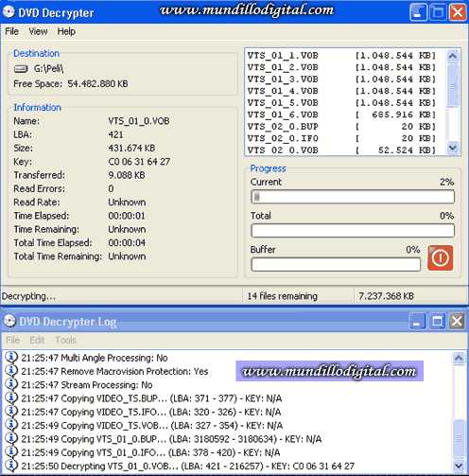Click the '14 files remaining' status bar entry
469x476 pixels.
tap(282, 296)
